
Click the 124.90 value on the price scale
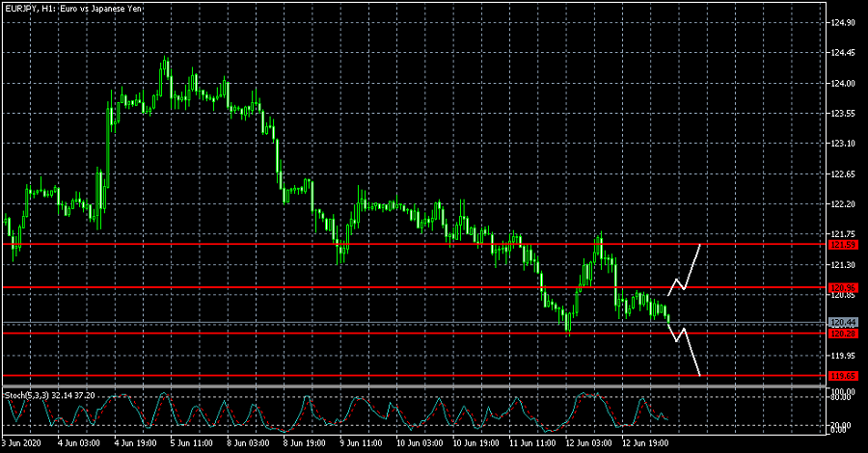coord(843,21)
